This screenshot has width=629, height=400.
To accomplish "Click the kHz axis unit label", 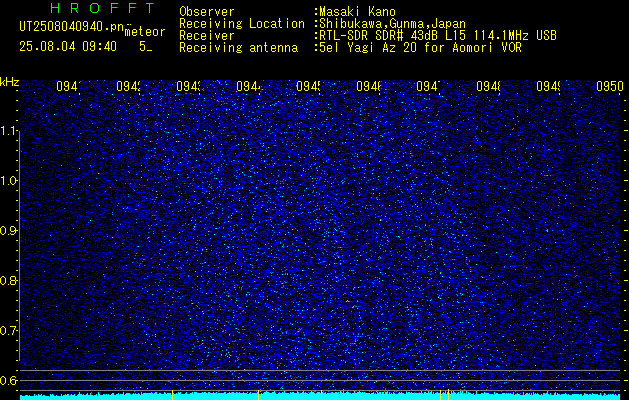I will pos(9,82).
